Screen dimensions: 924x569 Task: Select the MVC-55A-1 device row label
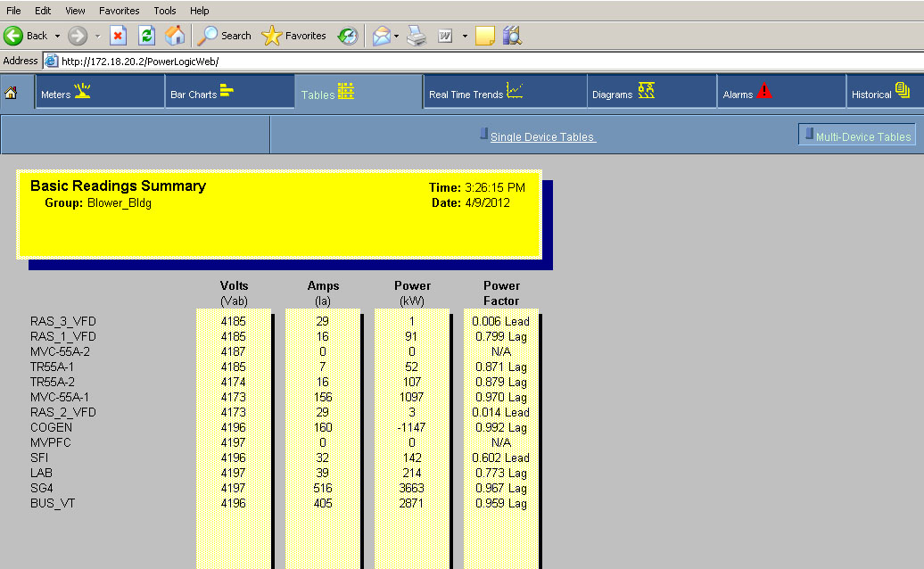tap(60, 398)
